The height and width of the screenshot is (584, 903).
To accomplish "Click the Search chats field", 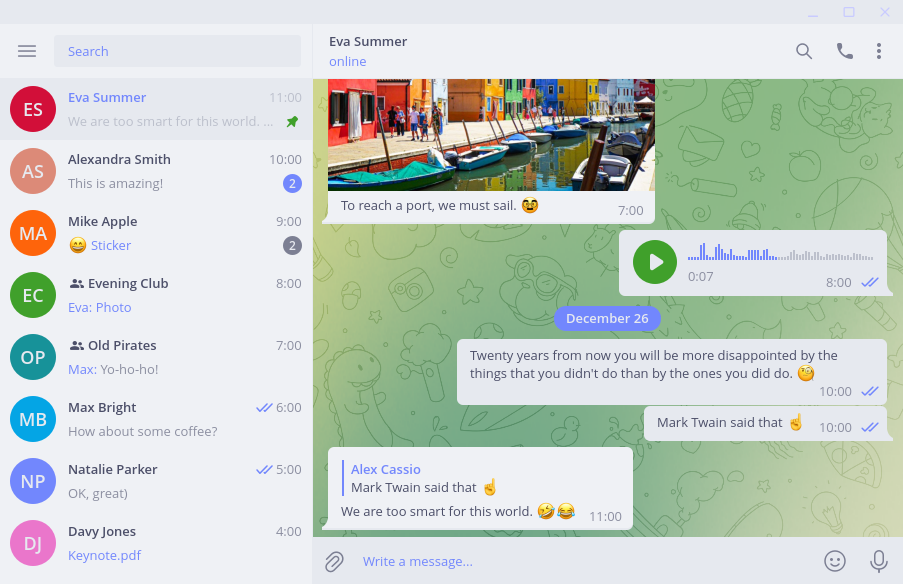I will coord(177,51).
